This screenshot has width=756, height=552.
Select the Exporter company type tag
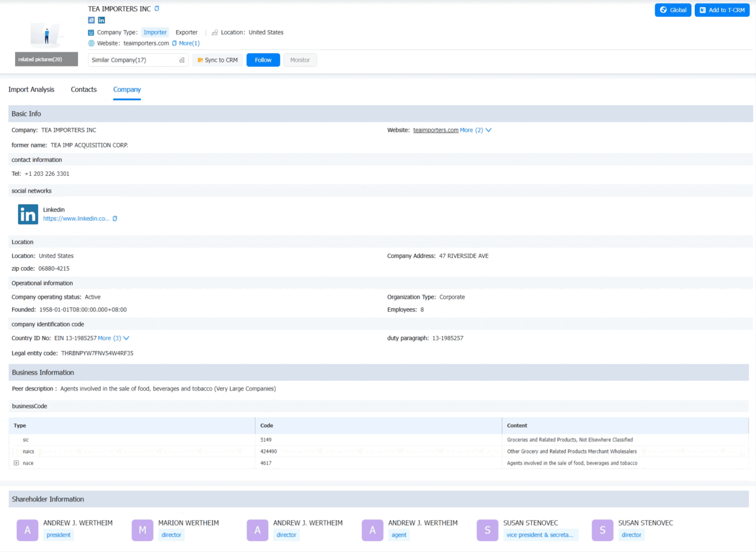[187, 32]
